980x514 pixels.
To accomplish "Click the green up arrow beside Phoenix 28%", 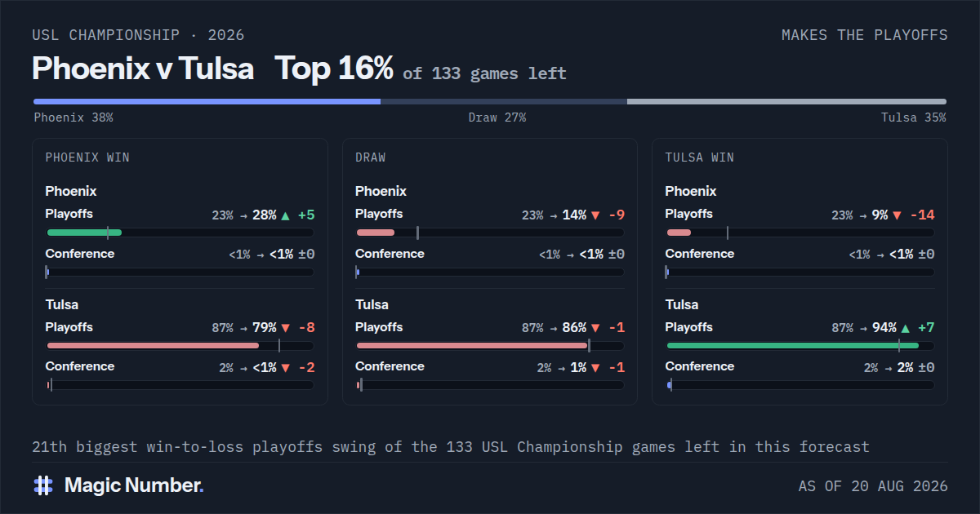I will point(285,215).
